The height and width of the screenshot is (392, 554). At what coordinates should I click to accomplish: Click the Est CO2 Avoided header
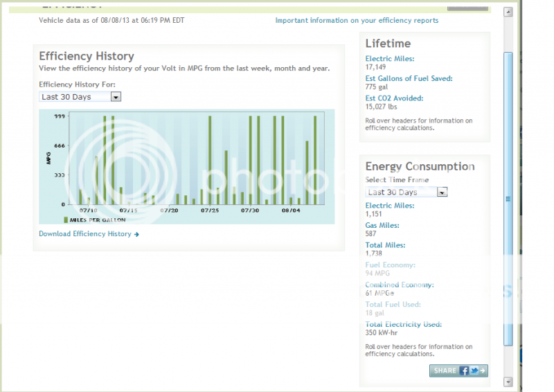394,98
